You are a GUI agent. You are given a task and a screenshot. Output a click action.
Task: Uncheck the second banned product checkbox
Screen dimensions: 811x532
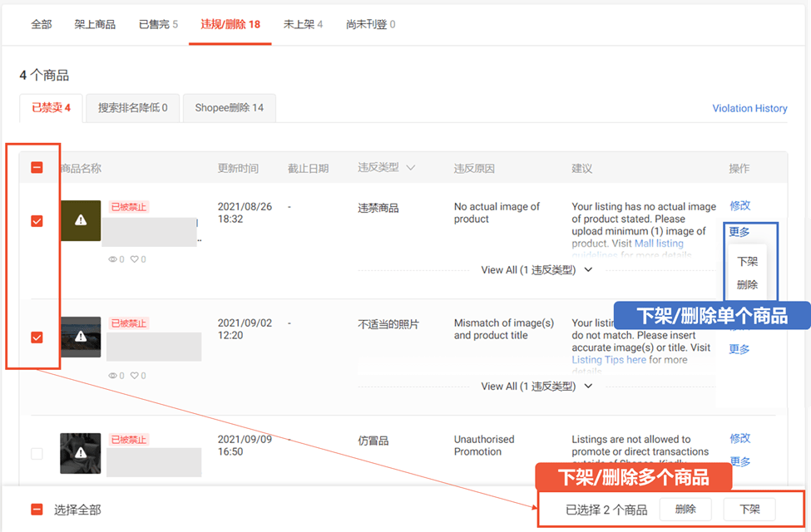point(37,337)
